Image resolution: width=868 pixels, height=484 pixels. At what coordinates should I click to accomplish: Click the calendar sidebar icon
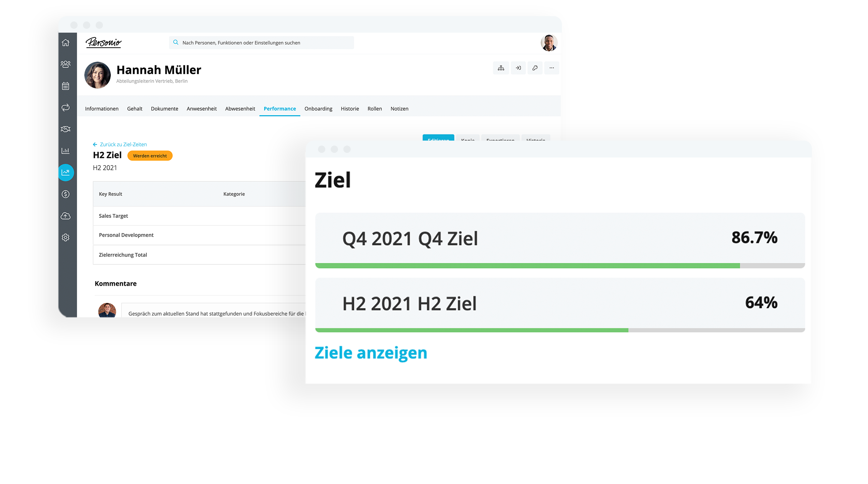[x=66, y=85]
